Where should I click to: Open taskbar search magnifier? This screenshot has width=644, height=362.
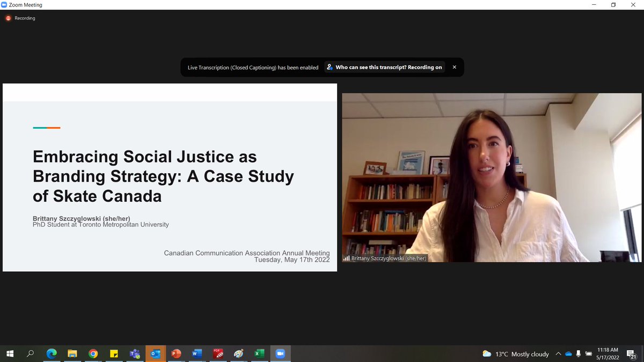tap(31, 353)
